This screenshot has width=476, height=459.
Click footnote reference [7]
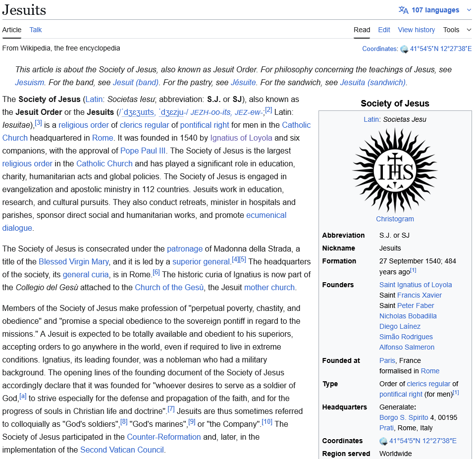tap(171, 409)
